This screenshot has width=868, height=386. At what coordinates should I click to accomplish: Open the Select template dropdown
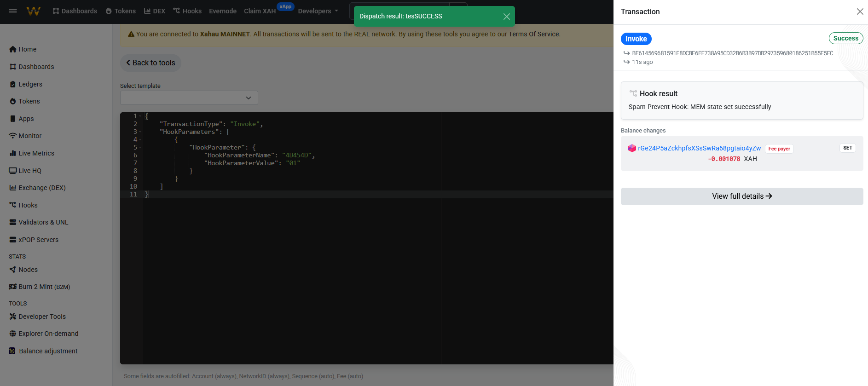[x=189, y=98]
